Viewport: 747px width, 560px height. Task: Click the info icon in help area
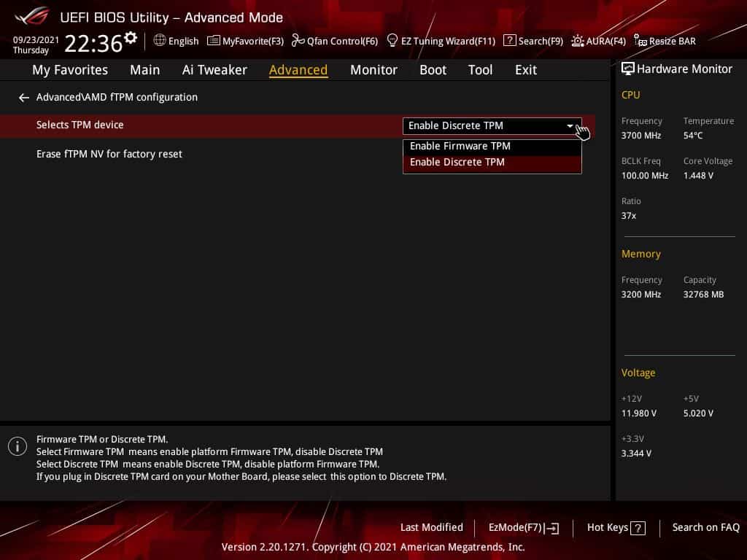[18, 446]
